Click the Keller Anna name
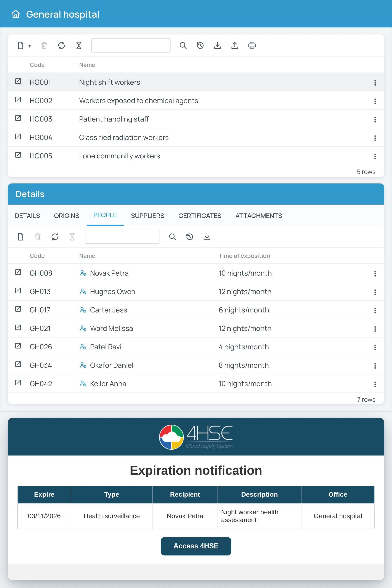This screenshot has height=588, width=392. click(108, 384)
